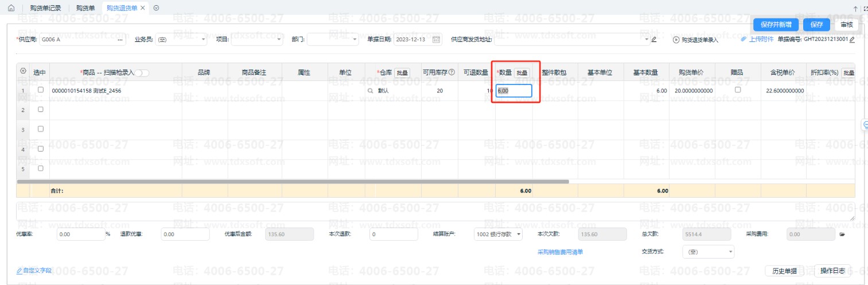The width and height of the screenshot is (868, 285).
Task: Click the 保存并新增 button
Action: (x=776, y=25)
